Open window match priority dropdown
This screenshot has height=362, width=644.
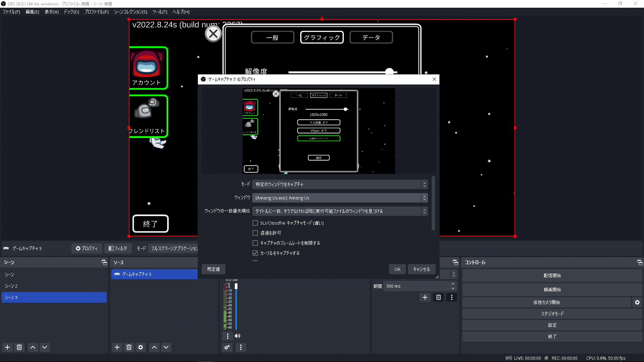[339, 211]
